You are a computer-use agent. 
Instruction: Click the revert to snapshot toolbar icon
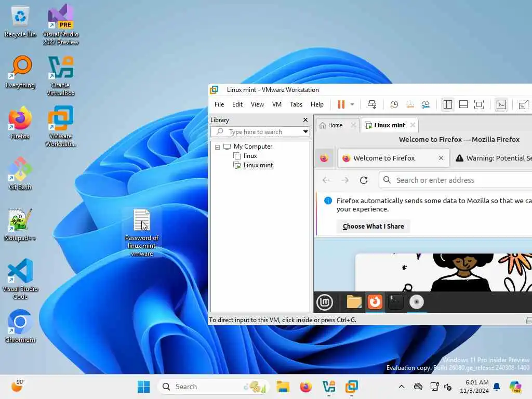410,104
